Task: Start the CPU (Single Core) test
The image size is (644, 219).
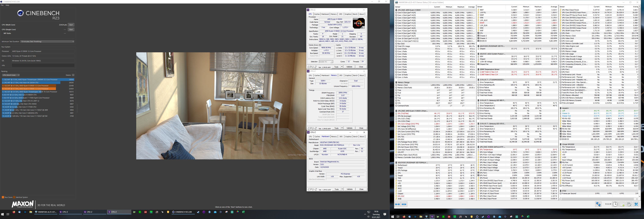Action: [71, 30]
